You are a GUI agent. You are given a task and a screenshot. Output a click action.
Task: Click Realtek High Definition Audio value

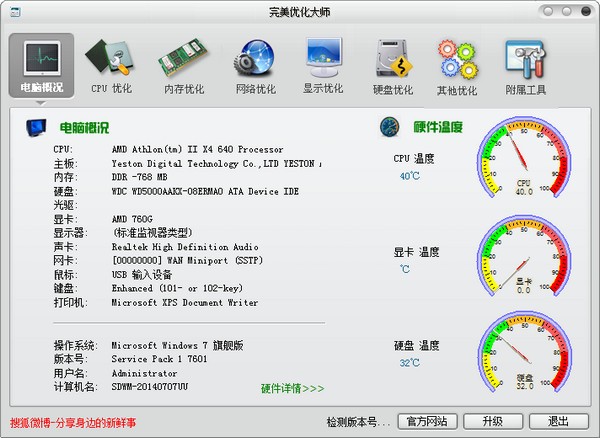click(x=185, y=247)
